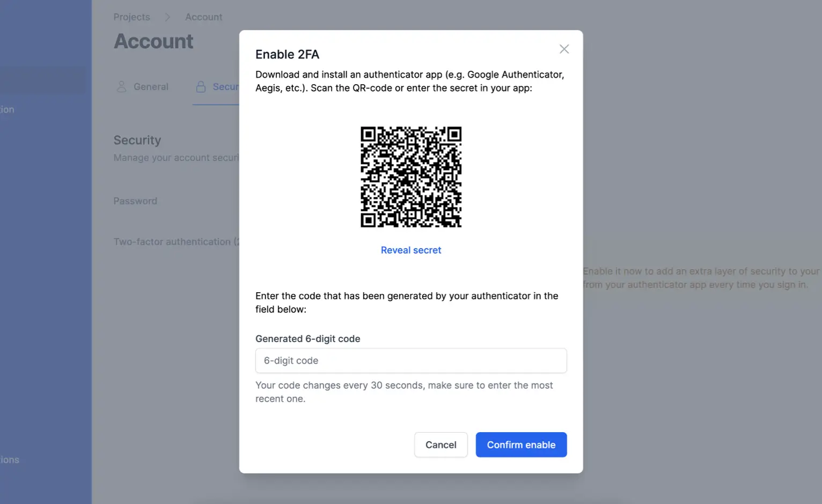Click the breadcrumb chevron after Projects
The image size is (822, 504).
tap(167, 17)
